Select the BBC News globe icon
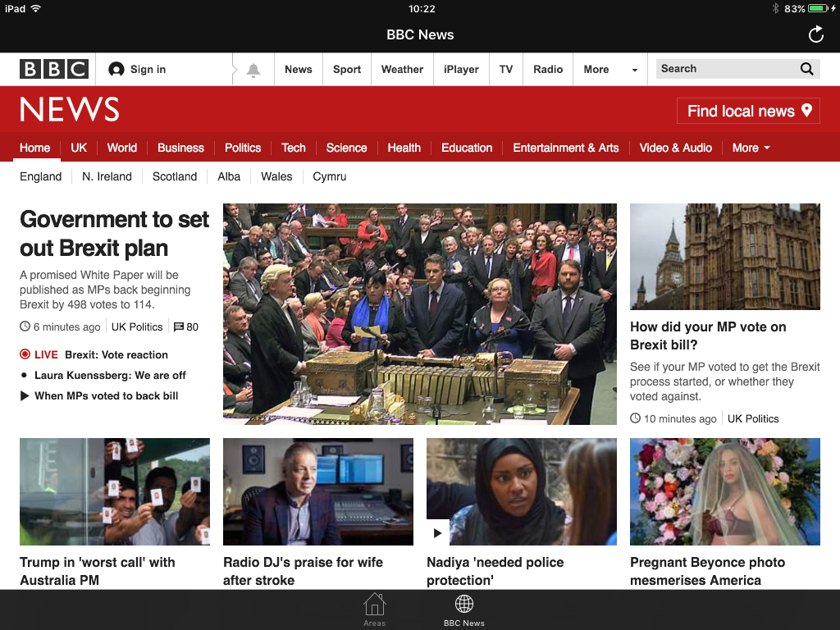This screenshot has height=630, width=840. 464,604
